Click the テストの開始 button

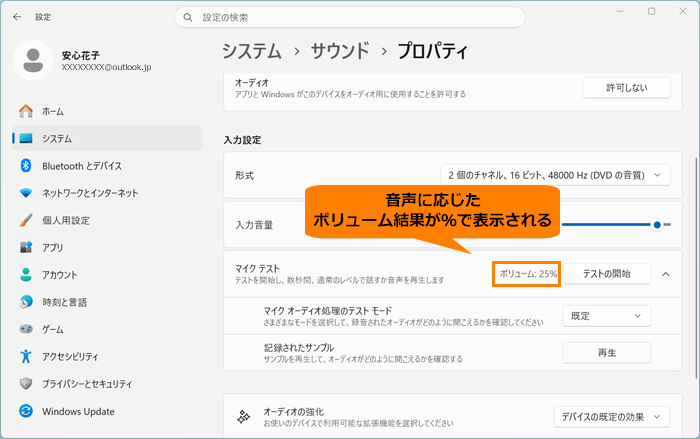(606, 274)
